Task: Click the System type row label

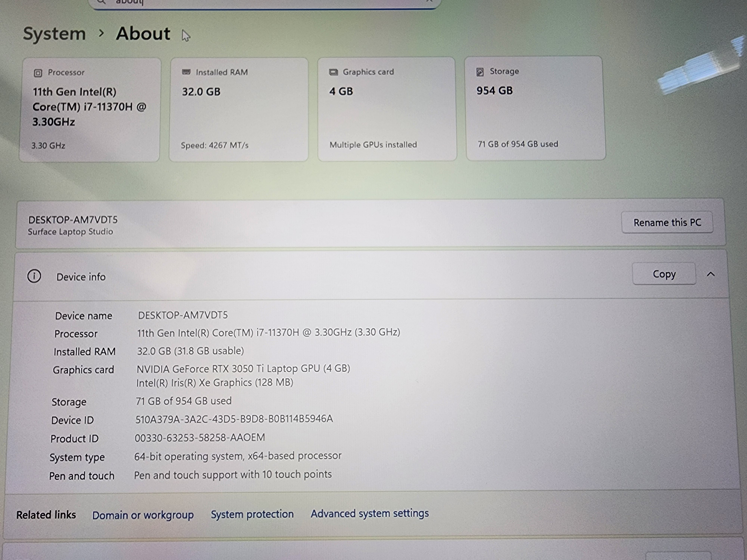Action: click(77, 458)
